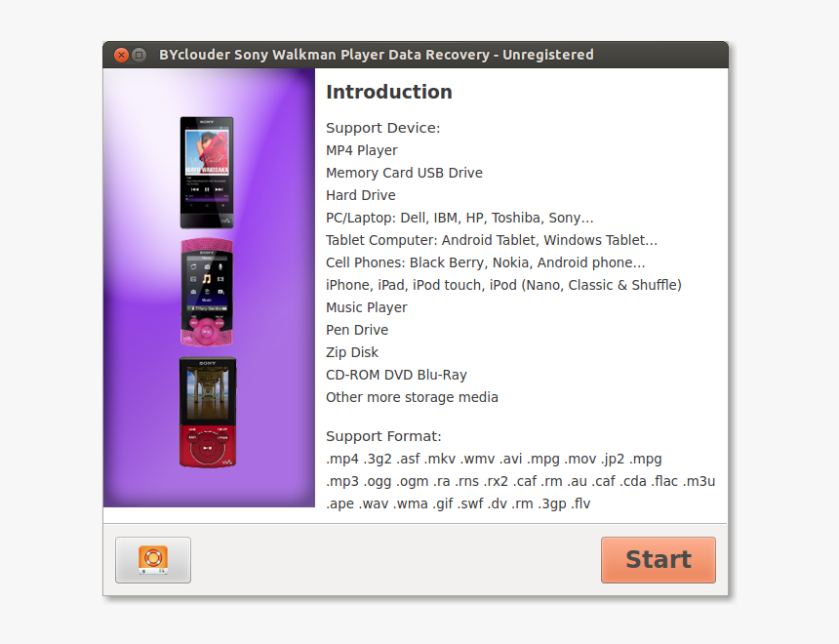Click the Pen Drive entry
This screenshot has height=644, width=839.
[357, 330]
